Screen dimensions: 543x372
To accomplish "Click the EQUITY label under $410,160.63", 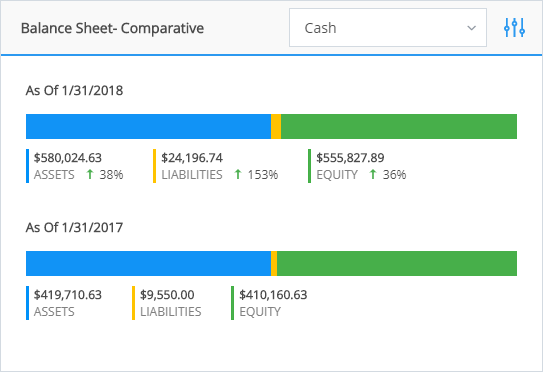I will pyautogui.click(x=260, y=312).
